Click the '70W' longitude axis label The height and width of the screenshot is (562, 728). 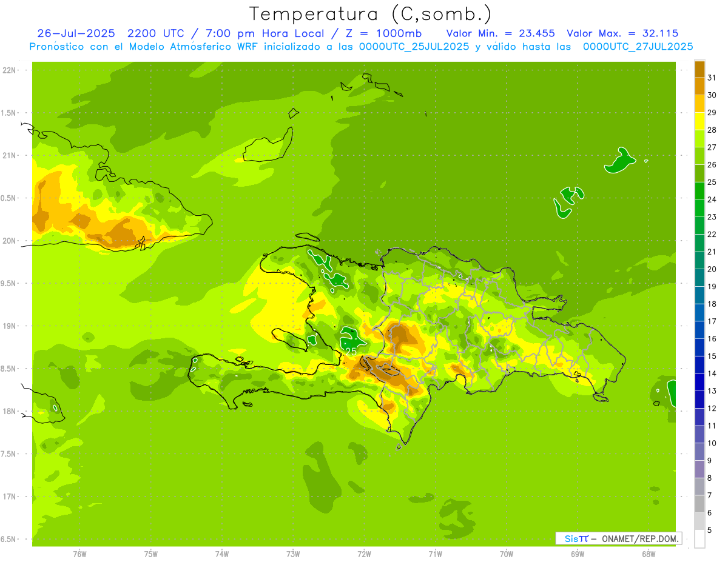tap(507, 554)
